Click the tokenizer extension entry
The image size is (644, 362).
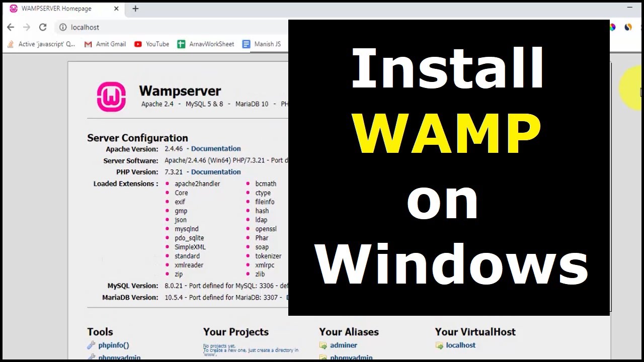click(x=268, y=256)
